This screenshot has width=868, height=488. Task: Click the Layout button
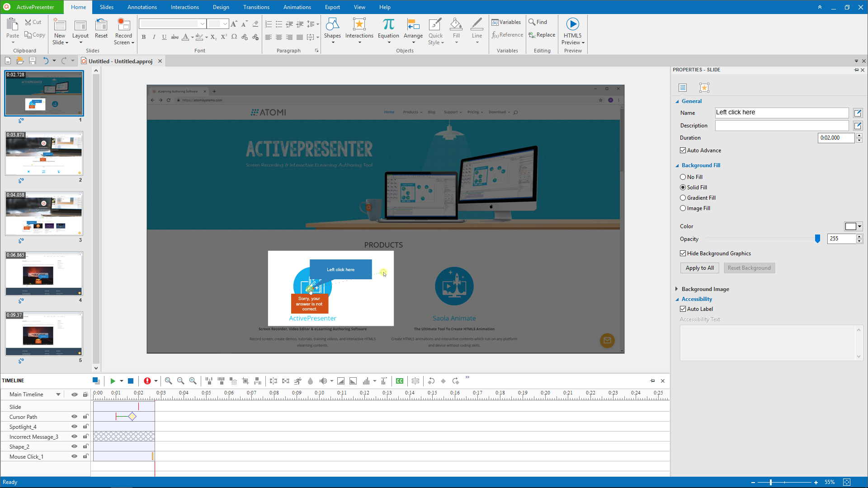[x=80, y=31]
